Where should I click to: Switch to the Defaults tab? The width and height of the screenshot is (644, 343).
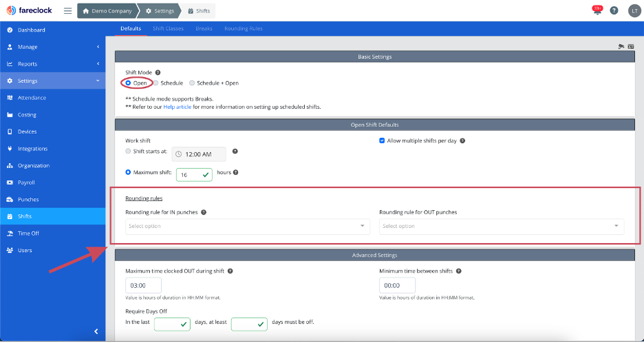(x=131, y=29)
